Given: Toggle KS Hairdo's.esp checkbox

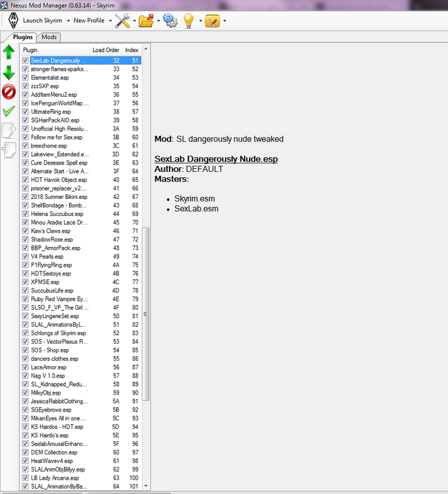Looking at the screenshot, I should click(x=25, y=435).
